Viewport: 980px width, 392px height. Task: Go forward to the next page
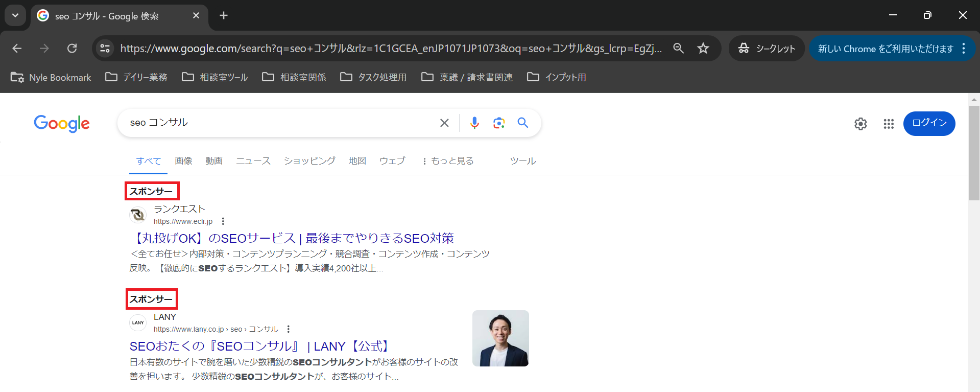tap(44, 48)
